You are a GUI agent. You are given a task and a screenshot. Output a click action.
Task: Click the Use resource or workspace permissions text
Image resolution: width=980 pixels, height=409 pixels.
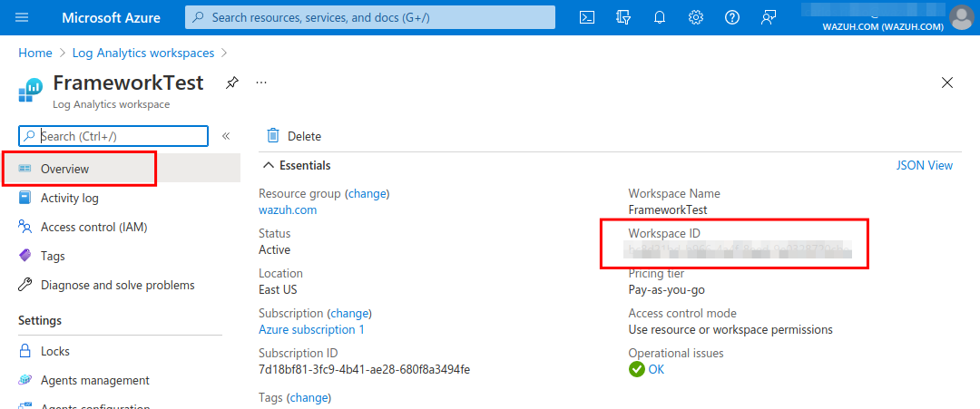coord(730,329)
